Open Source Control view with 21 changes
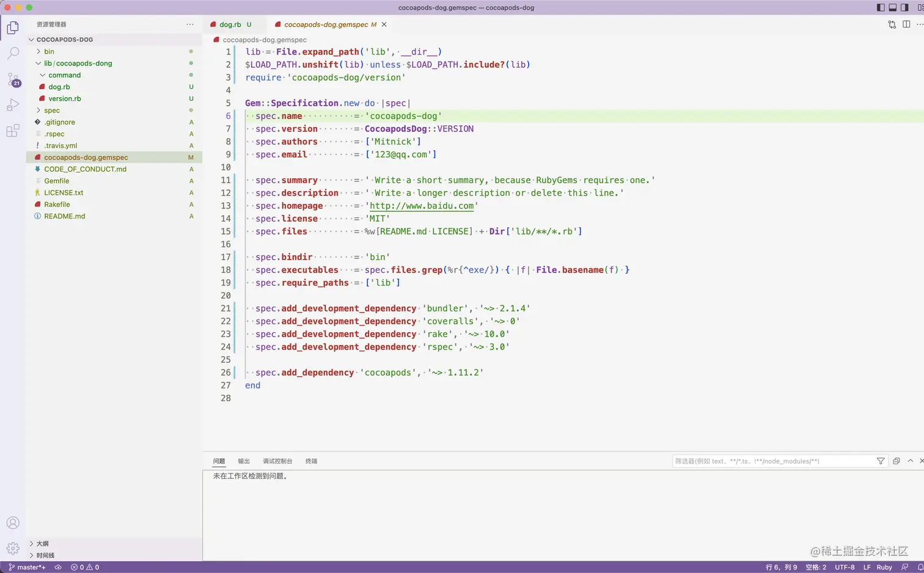This screenshot has width=924, height=573. coord(13,80)
